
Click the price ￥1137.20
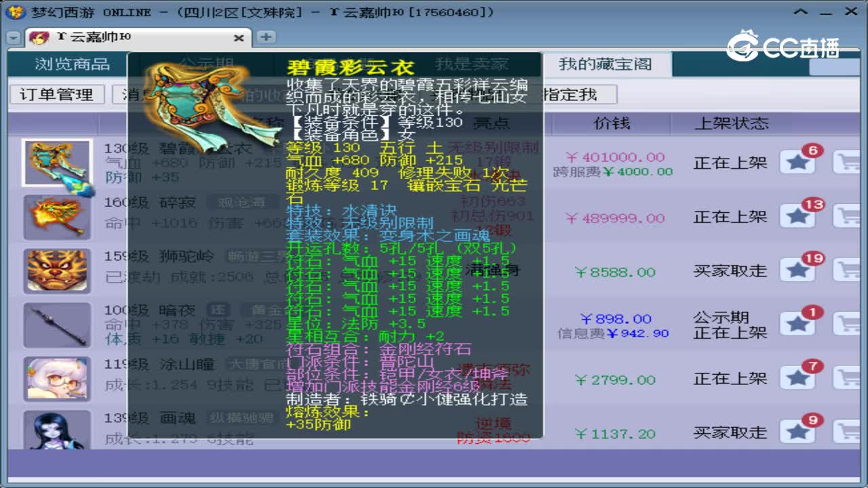tap(615, 434)
